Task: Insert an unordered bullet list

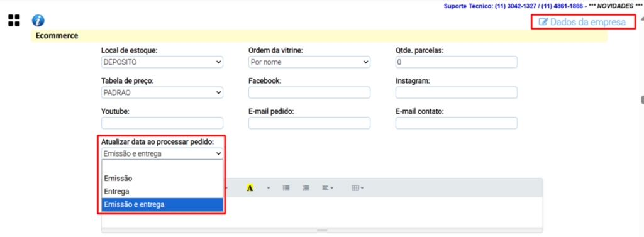Action: (286, 188)
